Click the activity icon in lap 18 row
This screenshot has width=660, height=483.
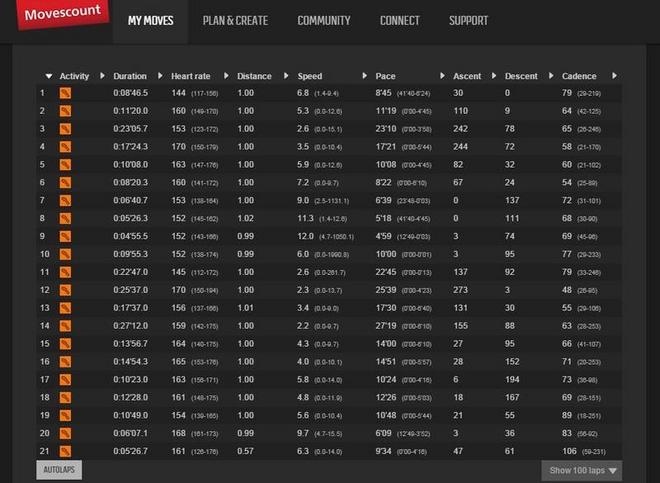click(x=66, y=397)
